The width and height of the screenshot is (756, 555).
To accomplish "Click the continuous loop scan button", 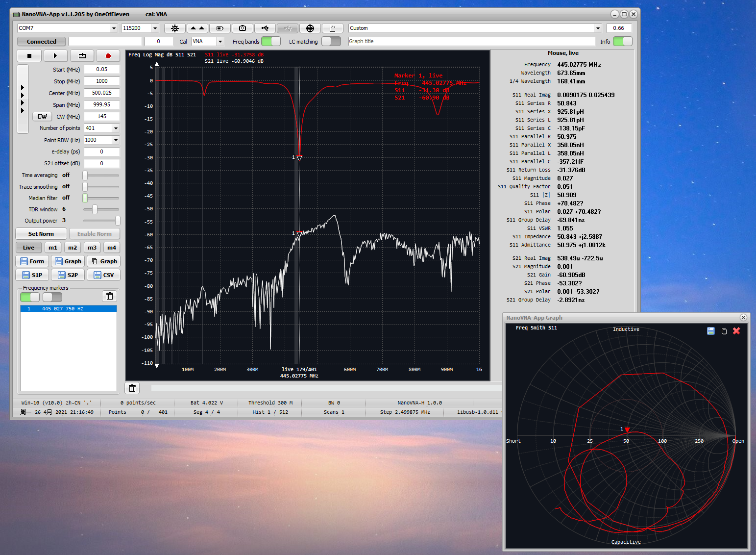I will click(x=82, y=56).
